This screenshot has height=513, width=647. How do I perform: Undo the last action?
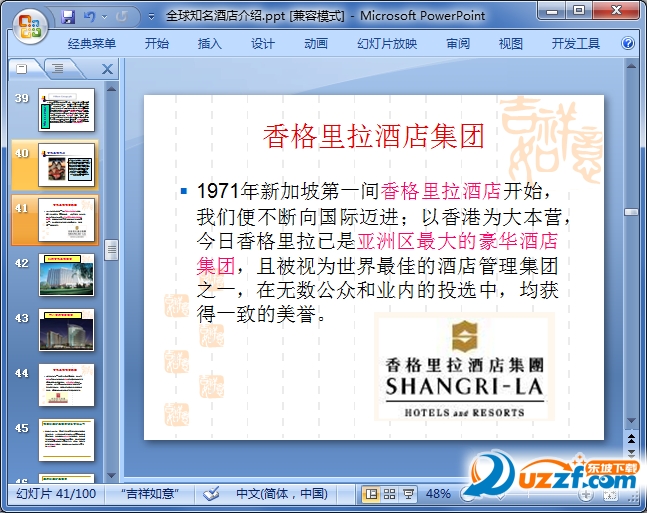pyautogui.click(x=89, y=17)
